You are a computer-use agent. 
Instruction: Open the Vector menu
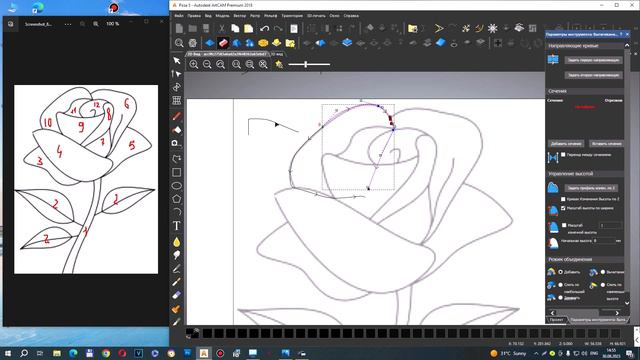coord(240,16)
